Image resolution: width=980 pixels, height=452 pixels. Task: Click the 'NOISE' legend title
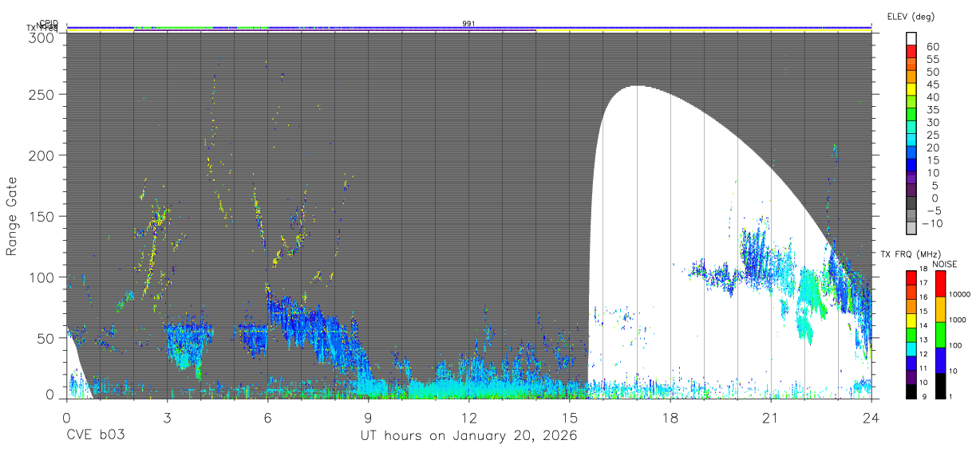tap(945, 264)
